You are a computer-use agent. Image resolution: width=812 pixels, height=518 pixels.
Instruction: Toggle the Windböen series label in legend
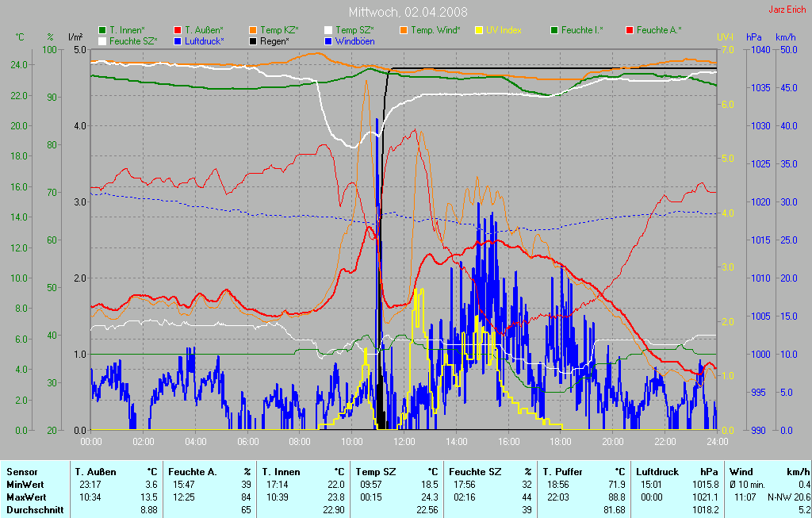pyautogui.click(x=354, y=40)
